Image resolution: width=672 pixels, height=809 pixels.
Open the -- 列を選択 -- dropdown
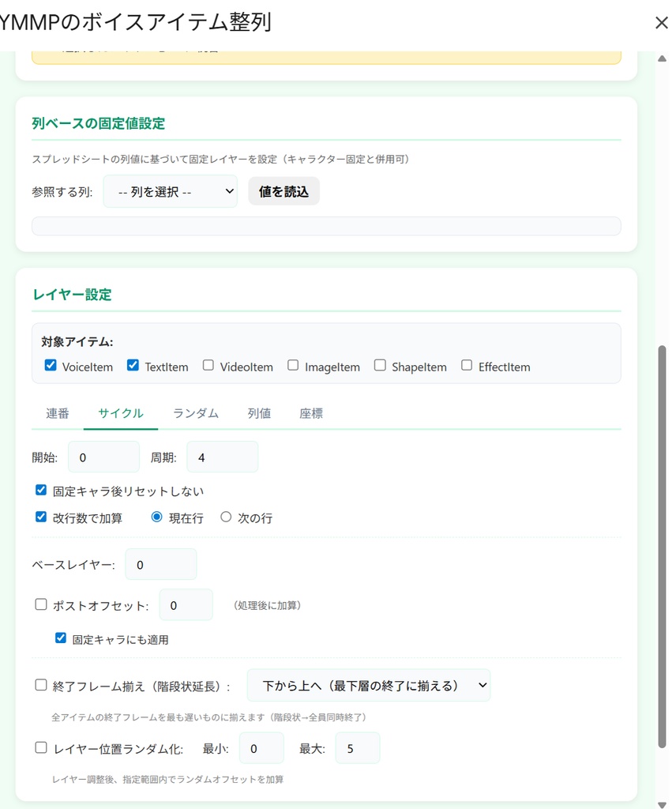pos(170,190)
